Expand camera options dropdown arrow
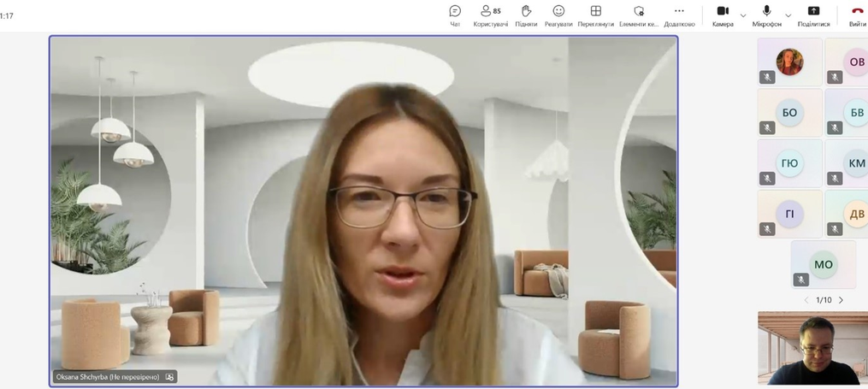This screenshot has width=868, height=389. (743, 15)
